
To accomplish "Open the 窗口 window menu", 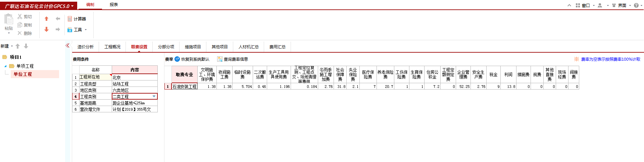I will [x=586, y=5].
